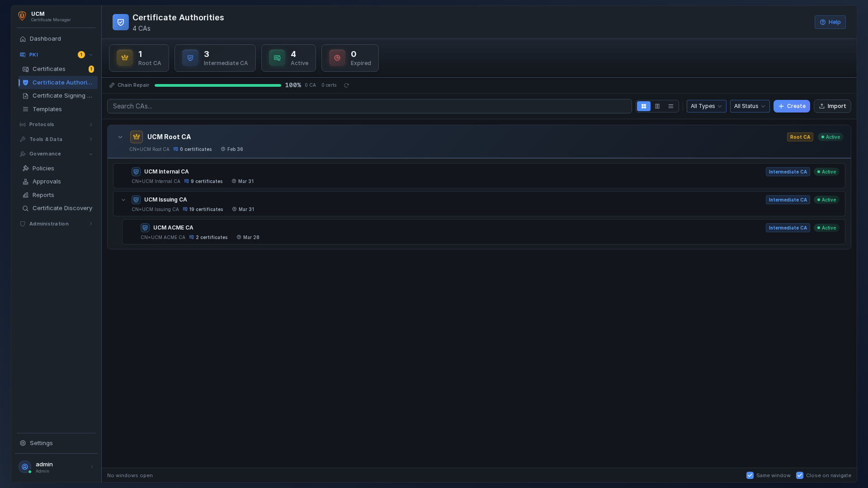Switch to grid view layout icon
The height and width of the screenshot is (488, 868).
[643, 106]
